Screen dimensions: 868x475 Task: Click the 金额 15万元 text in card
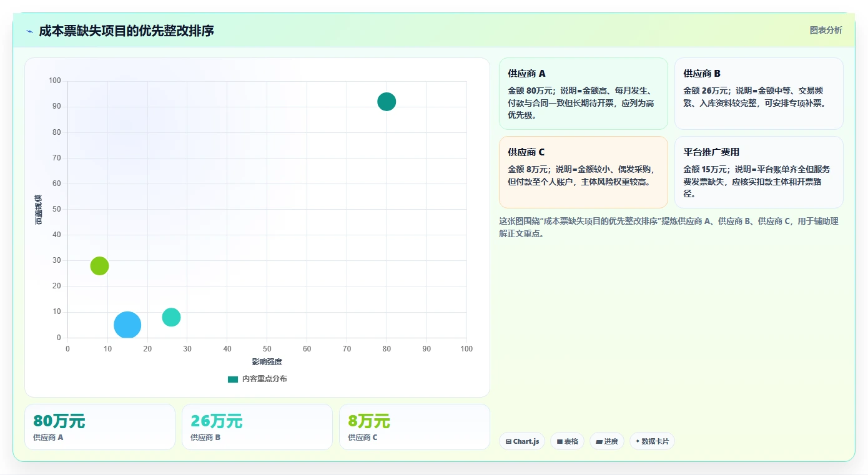pos(706,169)
